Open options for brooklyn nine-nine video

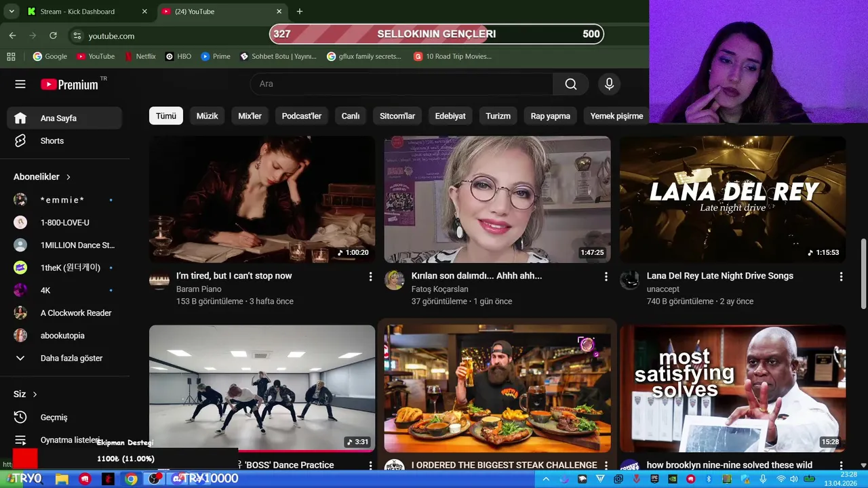[x=841, y=466]
